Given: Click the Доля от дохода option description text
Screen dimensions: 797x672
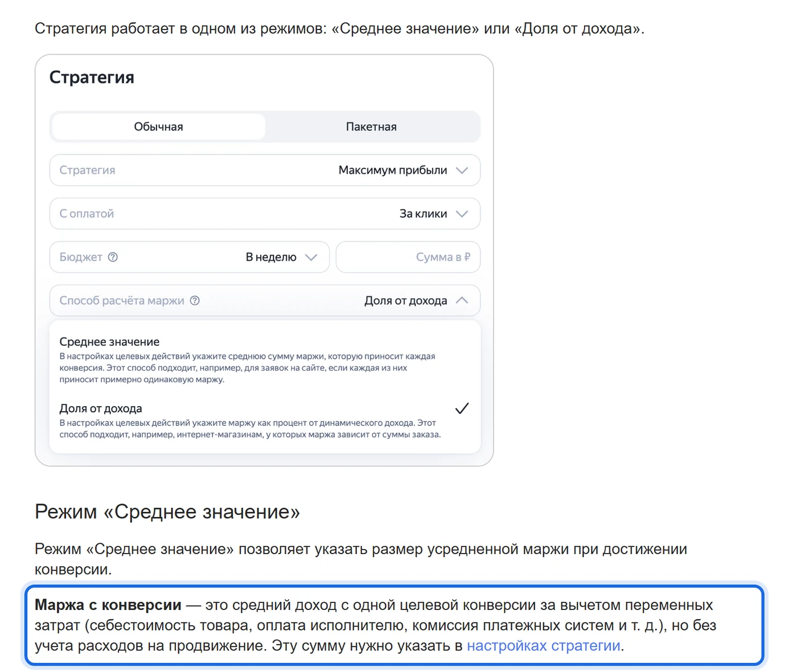Looking at the screenshot, I should coord(250,429).
